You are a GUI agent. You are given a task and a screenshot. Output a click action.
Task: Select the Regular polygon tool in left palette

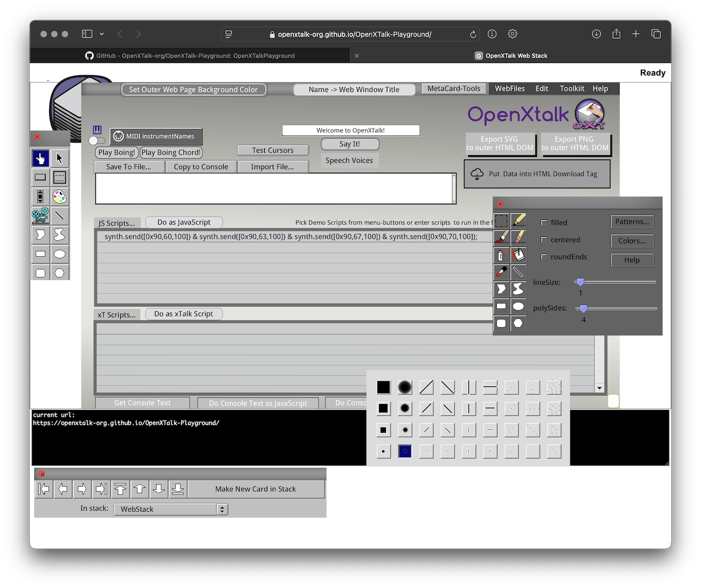click(60, 273)
